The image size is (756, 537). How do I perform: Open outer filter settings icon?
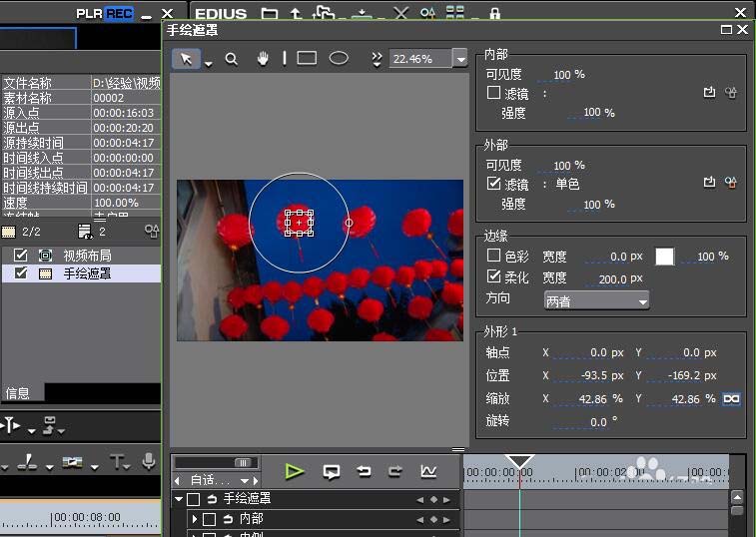pos(731,183)
